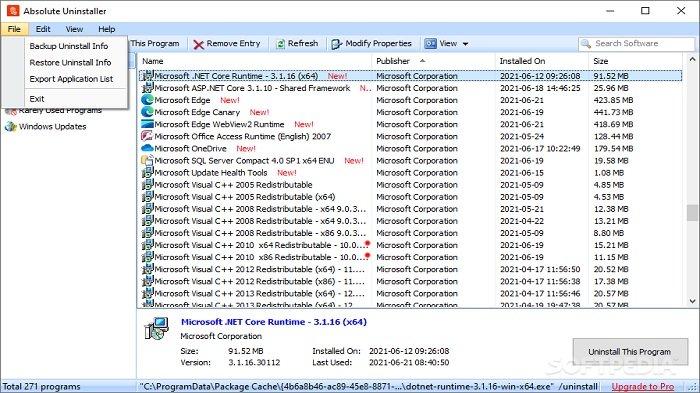The width and height of the screenshot is (700, 393).
Task: Click the 423.85 MB size cell
Action: 613,100
